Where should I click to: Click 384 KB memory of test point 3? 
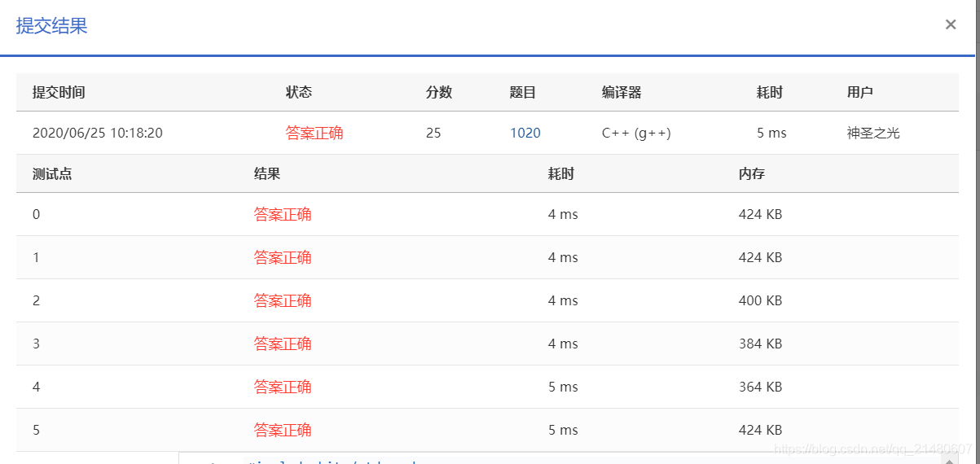pos(760,344)
